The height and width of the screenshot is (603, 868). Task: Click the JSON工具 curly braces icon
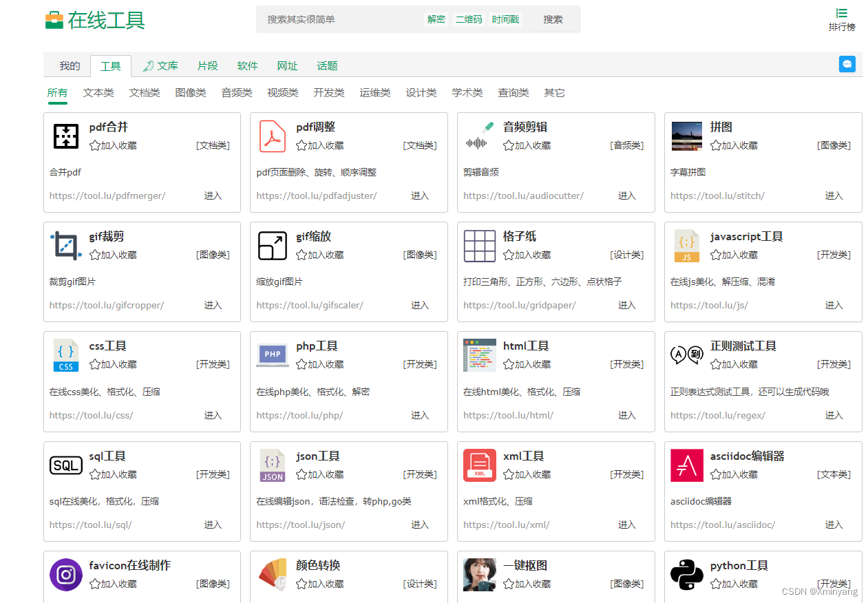pyautogui.click(x=273, y=465)
